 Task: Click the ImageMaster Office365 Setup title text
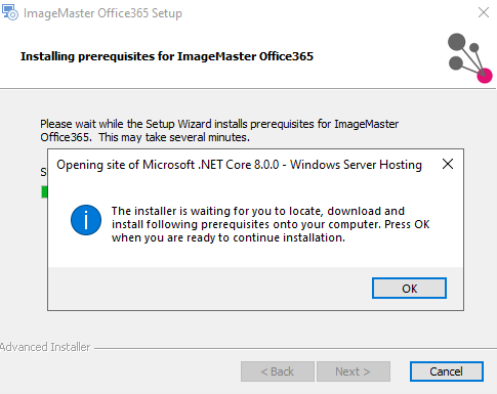pyautogui.click(x=103, y=13)
